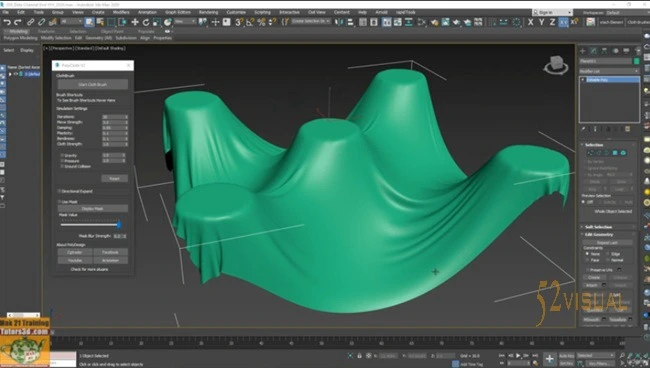Open the selection filter All dropdown
Image resolution: width=650 pixels, height=368 pixels.
click(71, 22)
